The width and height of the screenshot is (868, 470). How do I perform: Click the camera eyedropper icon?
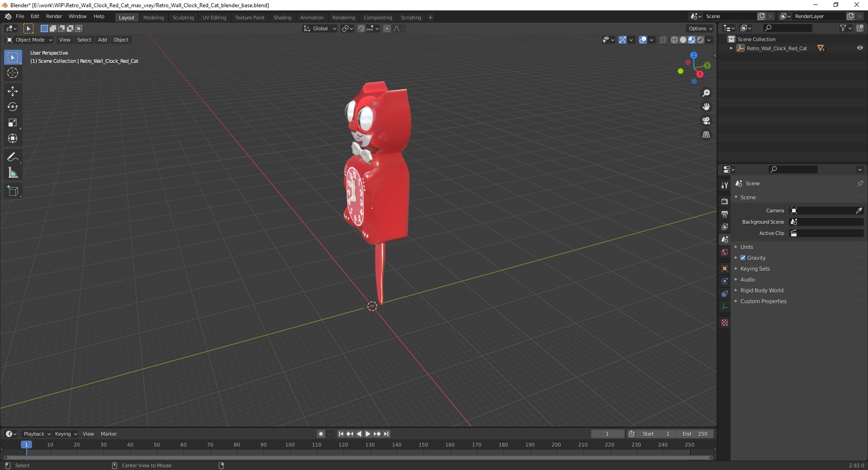(x=859, y=211)
